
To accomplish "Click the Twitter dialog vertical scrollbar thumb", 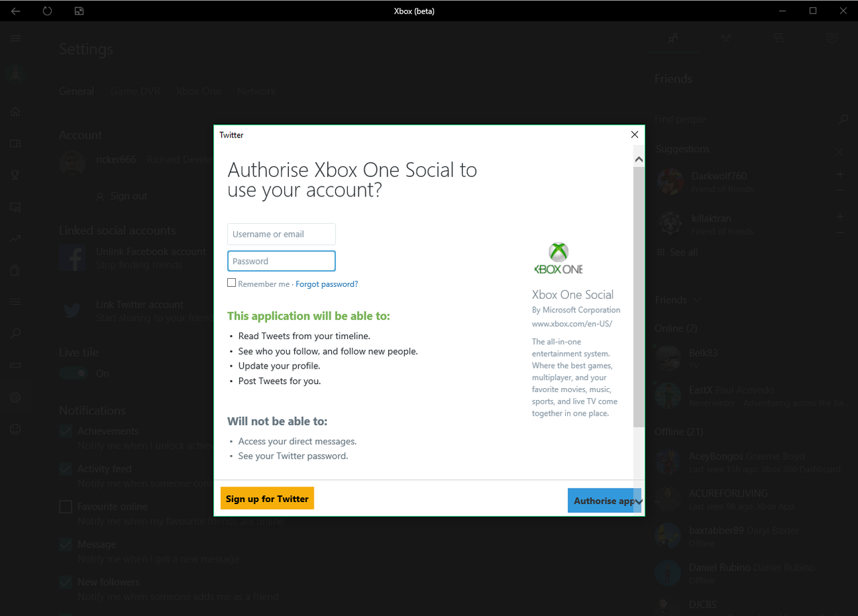I will (639, 296).
